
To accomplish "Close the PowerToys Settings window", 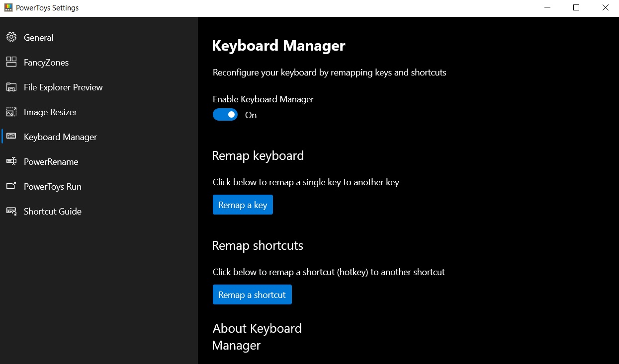I will tap(605, 8).
